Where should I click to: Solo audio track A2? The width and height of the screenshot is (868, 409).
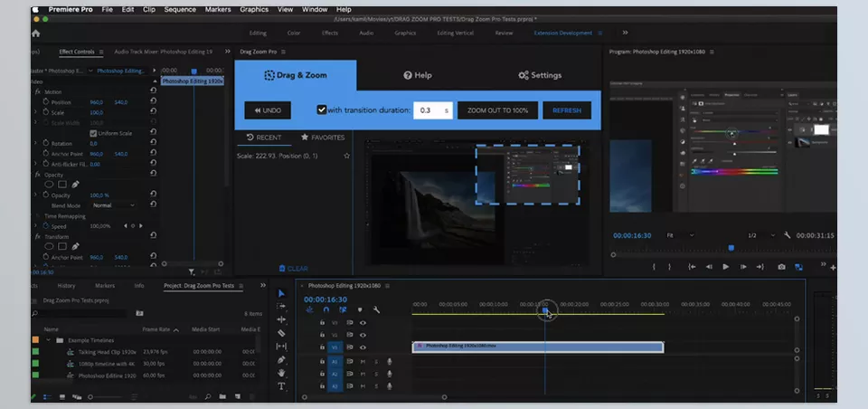[376, 374]
